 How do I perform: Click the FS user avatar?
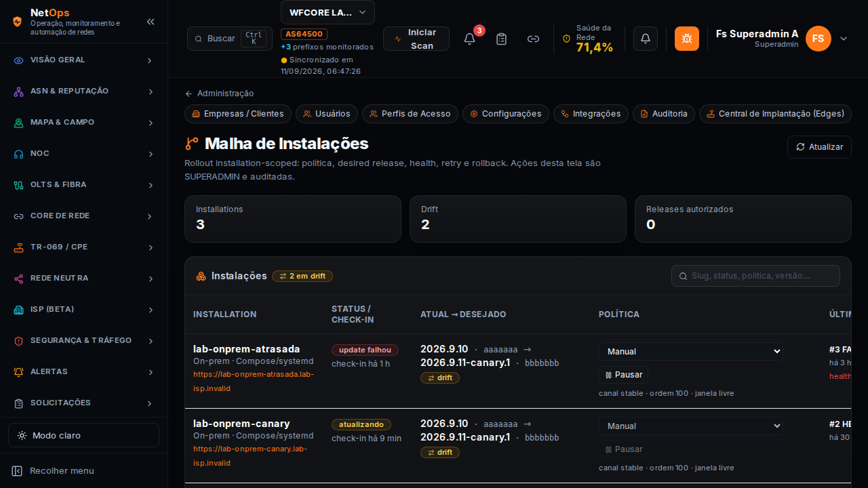[818, 39]
